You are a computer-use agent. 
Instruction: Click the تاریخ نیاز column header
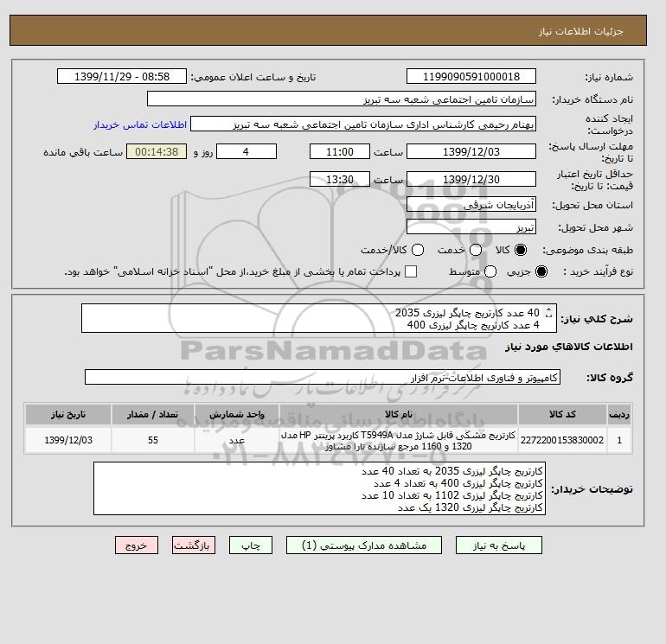68,414
